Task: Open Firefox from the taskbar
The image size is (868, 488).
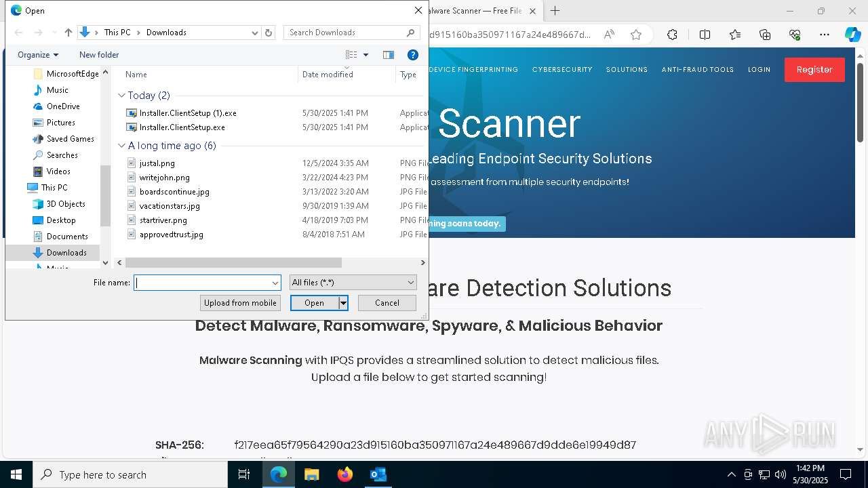Action: pyautogui.click(x=345, y=474)
